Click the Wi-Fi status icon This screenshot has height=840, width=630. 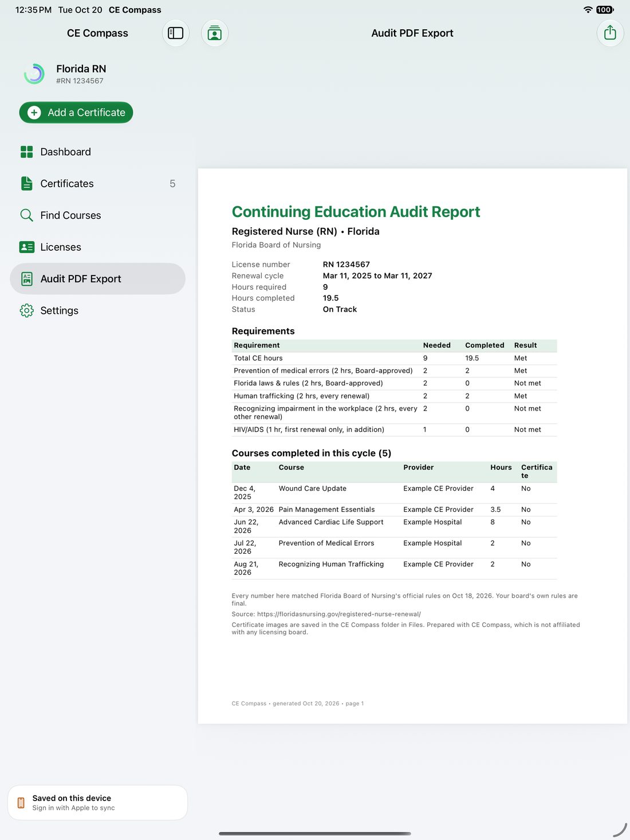[588, 10]
